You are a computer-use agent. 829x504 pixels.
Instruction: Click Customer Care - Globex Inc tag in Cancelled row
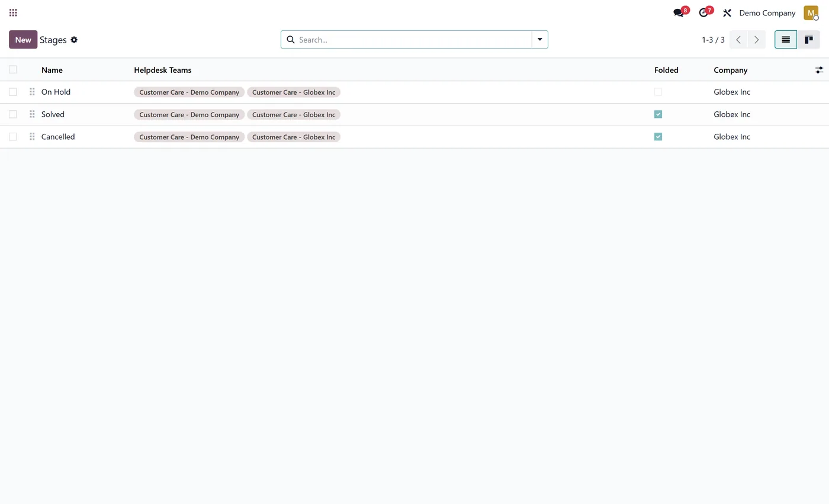click(294, 137)
